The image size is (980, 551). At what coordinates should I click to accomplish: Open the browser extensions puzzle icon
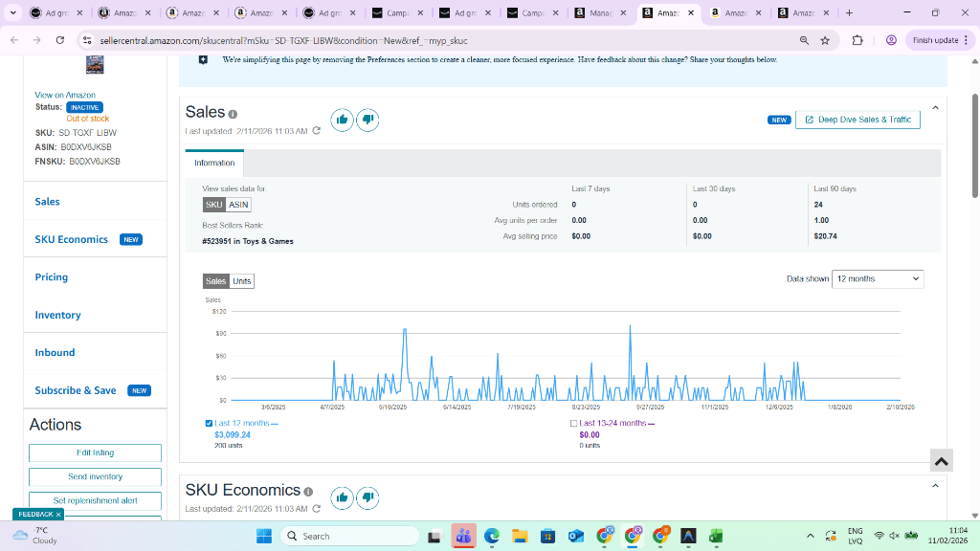click(x=857, y=40)
